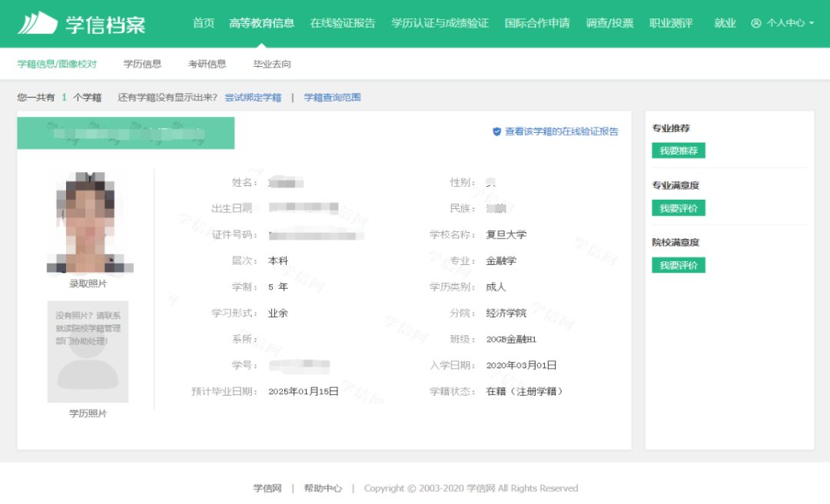The image size is (830, 504).
Task: Click the user avatar icon beside 个人中心
Action: click(x=756, y=23)
